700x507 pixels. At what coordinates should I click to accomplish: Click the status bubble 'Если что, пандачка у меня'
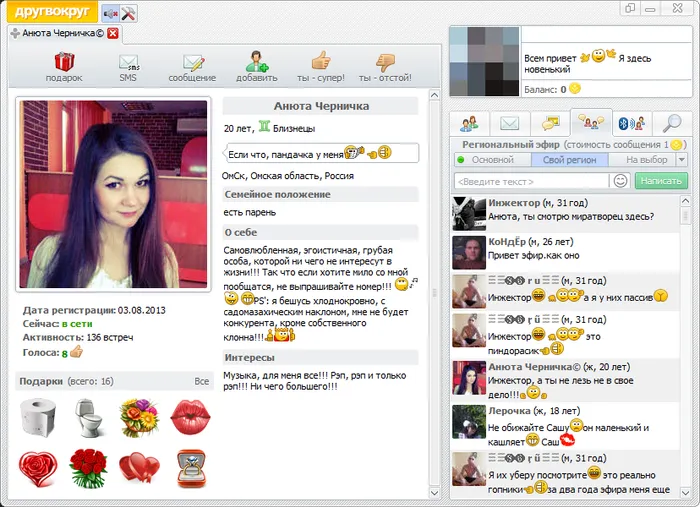point(321,153)
